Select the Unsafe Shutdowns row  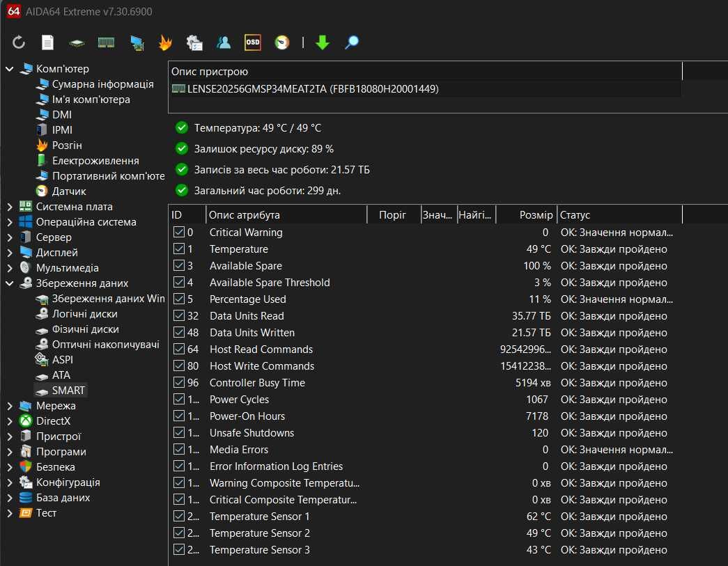tap(425, 432)
